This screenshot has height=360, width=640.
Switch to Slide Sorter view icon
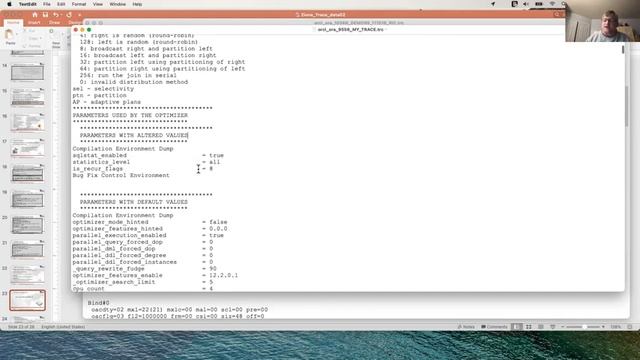click(x=529, y=327)
